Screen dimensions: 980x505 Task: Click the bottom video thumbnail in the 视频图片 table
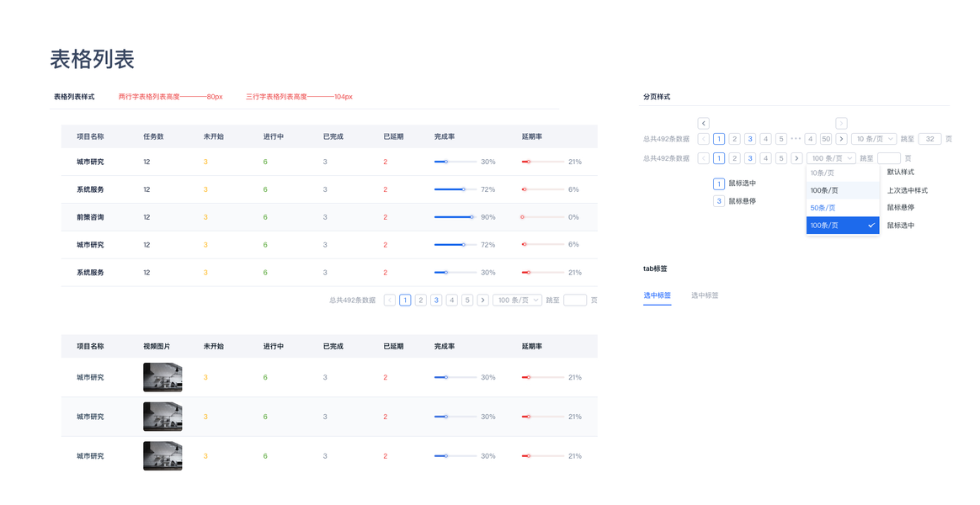tap(162, 456)
